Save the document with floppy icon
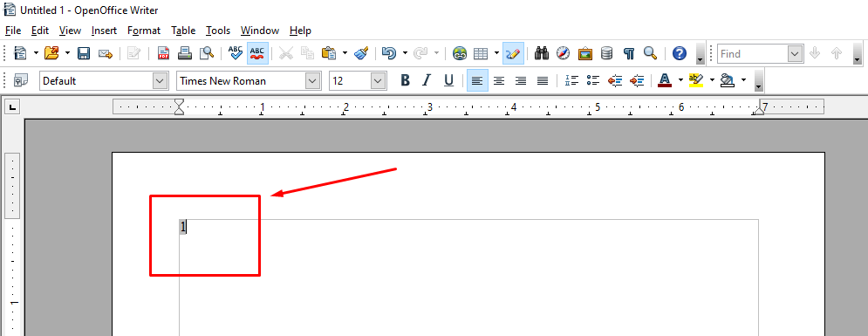868x336 pixels. pos(84,53)
